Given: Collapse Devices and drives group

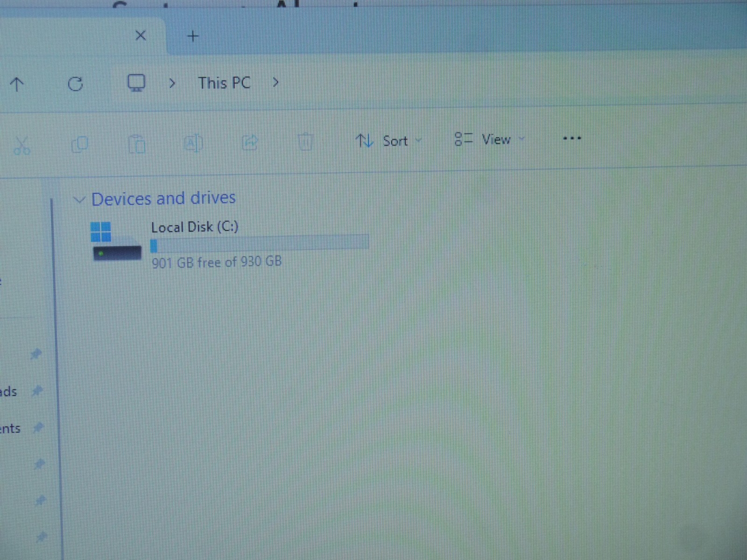Looking at the screenshot, I should (x=79, y=200).
